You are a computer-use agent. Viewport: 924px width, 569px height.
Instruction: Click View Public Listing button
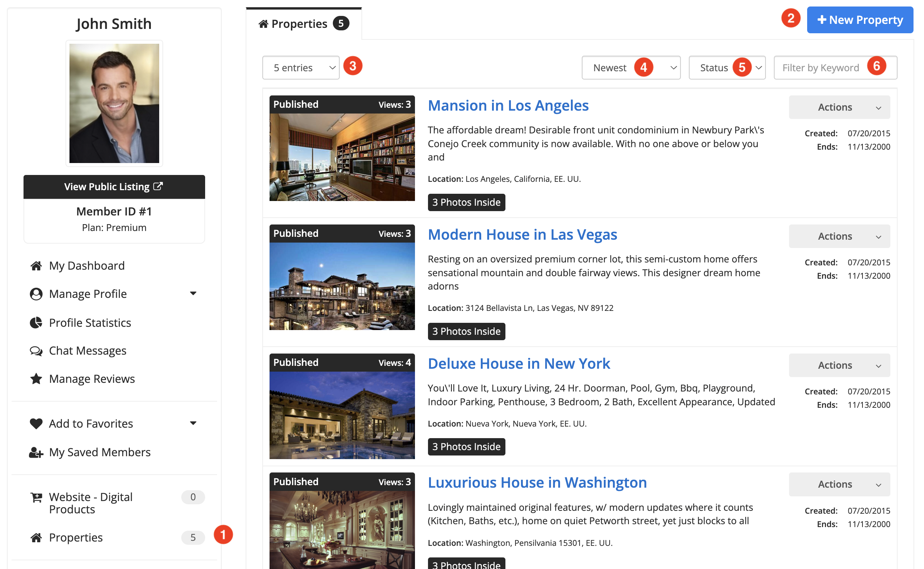click(114, 187)
